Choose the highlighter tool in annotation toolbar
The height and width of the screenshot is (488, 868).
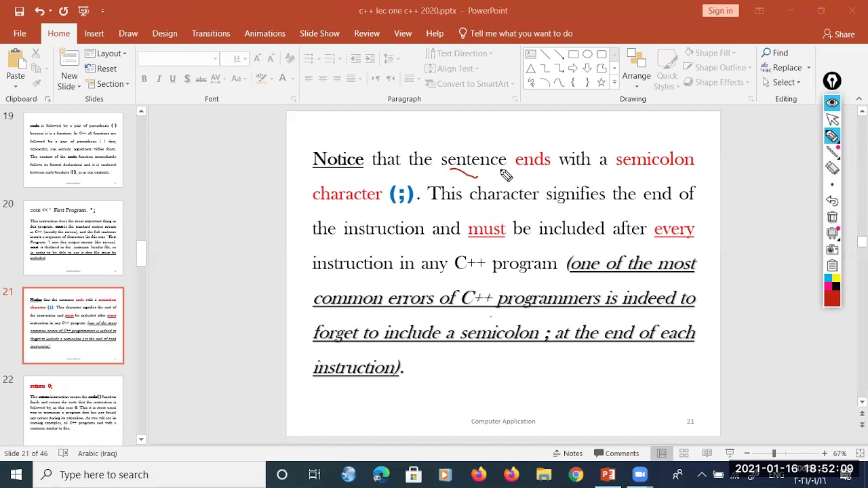click(x=832, y=136)
